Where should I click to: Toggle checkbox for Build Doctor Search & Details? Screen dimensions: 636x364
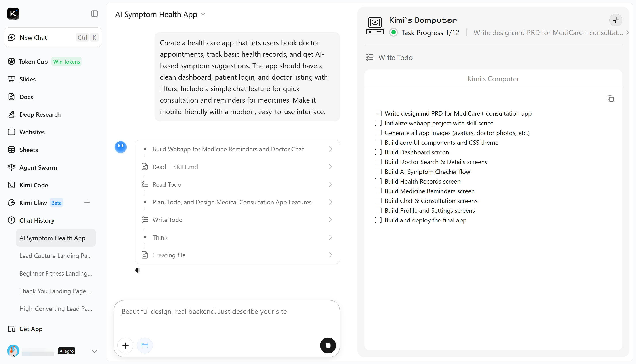378,162
